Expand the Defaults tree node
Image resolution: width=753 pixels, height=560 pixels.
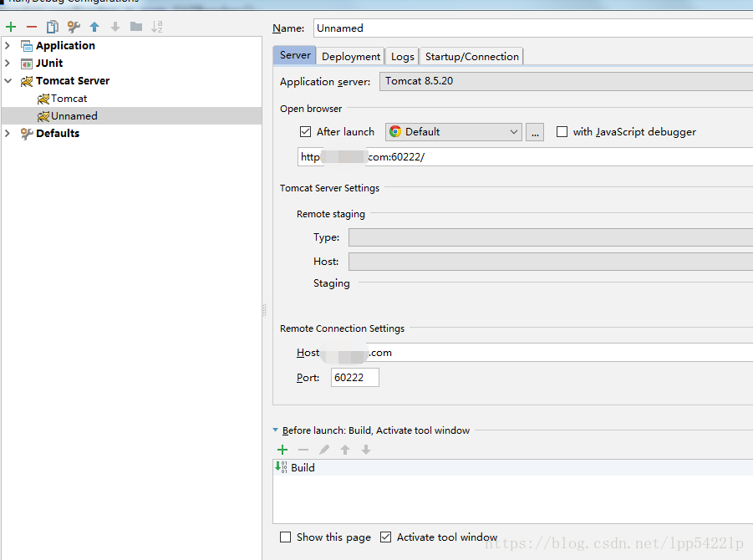(x=8, y=133)
